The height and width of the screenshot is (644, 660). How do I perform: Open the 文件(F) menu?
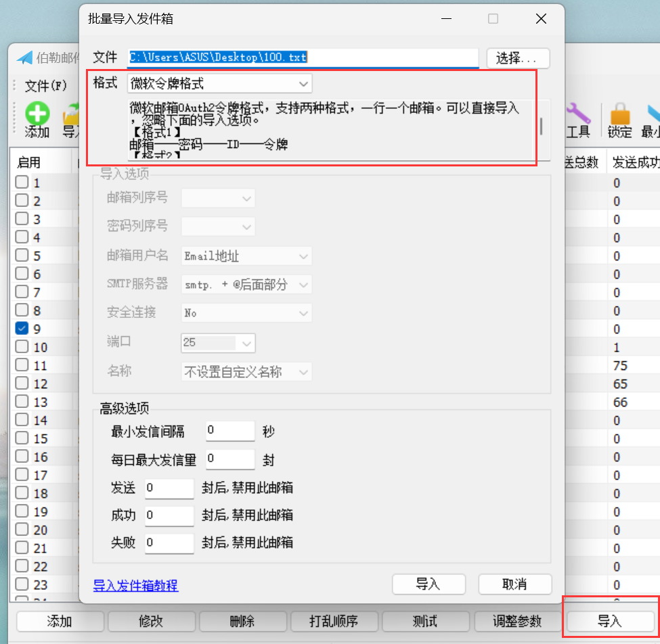(46, 86)
